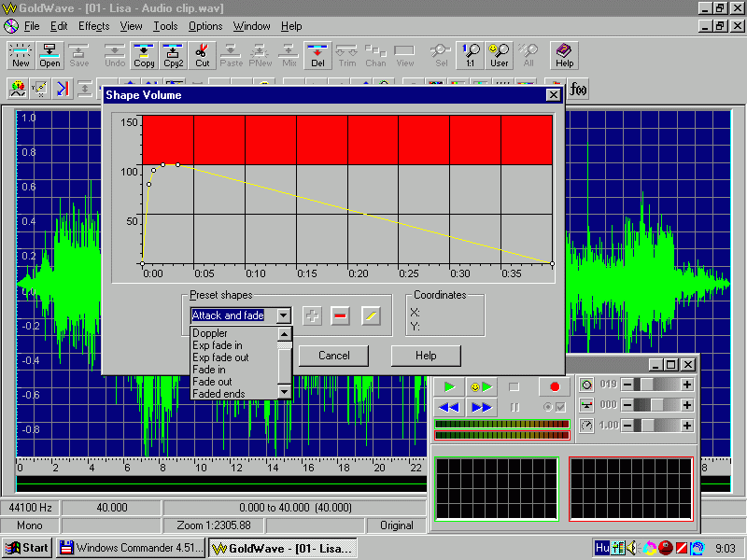Click the smiley user play button
This screenshot has height=560, width=747.
tap(481, 386)
